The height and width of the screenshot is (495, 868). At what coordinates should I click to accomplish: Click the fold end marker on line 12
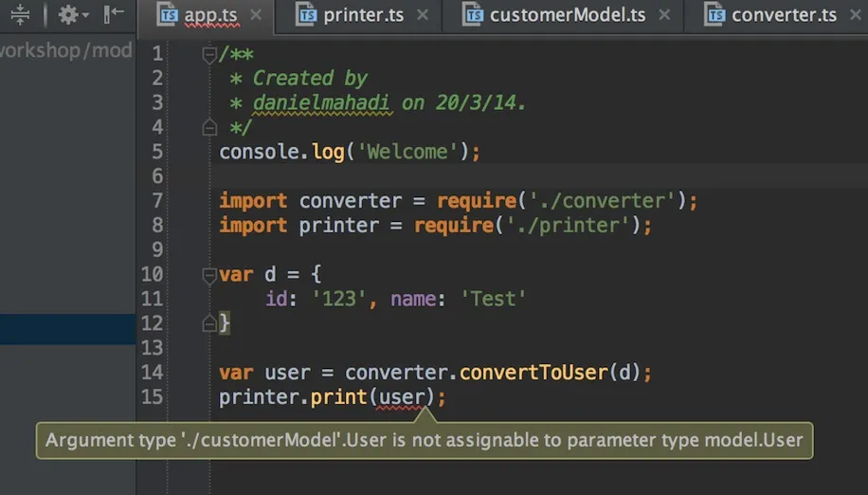click(209, 322)
